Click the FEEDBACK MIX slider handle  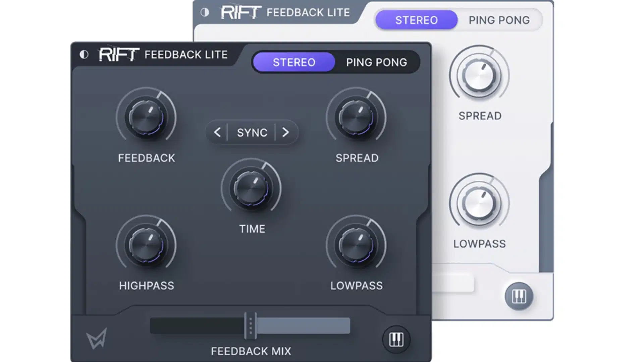(250, 325)
